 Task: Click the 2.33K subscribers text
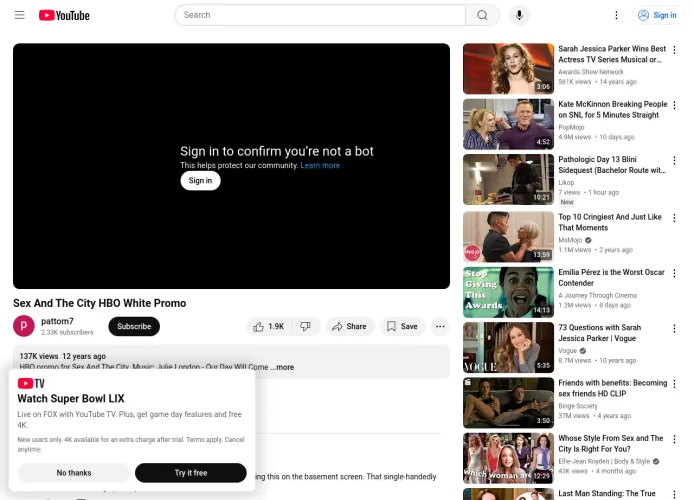67,332
